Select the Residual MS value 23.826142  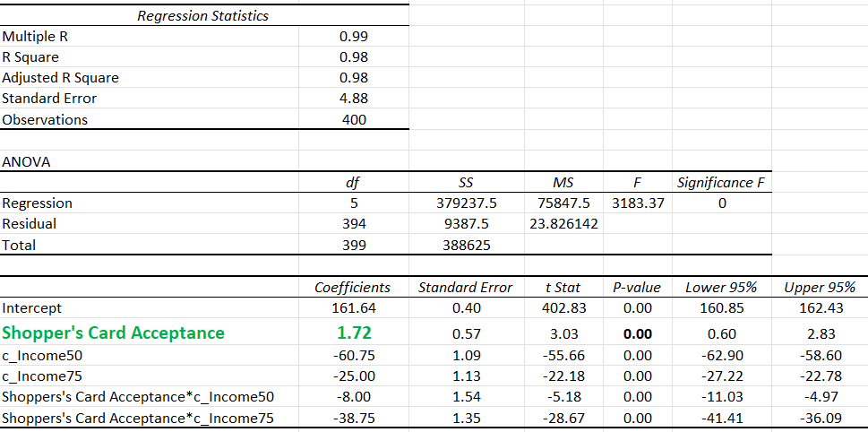coord(563,224)
